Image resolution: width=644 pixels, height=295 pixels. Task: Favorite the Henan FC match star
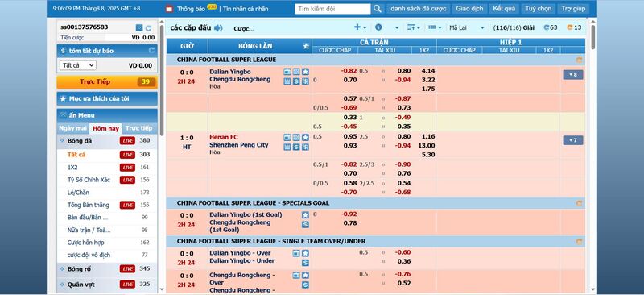305,137
